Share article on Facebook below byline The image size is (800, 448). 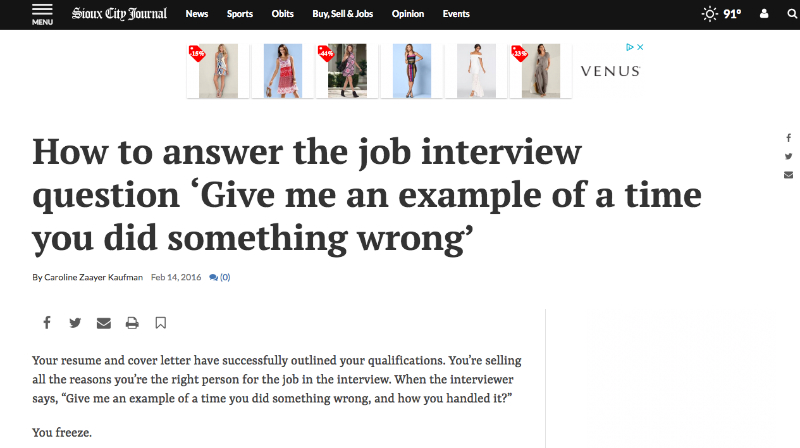click(x=47, y=322)
